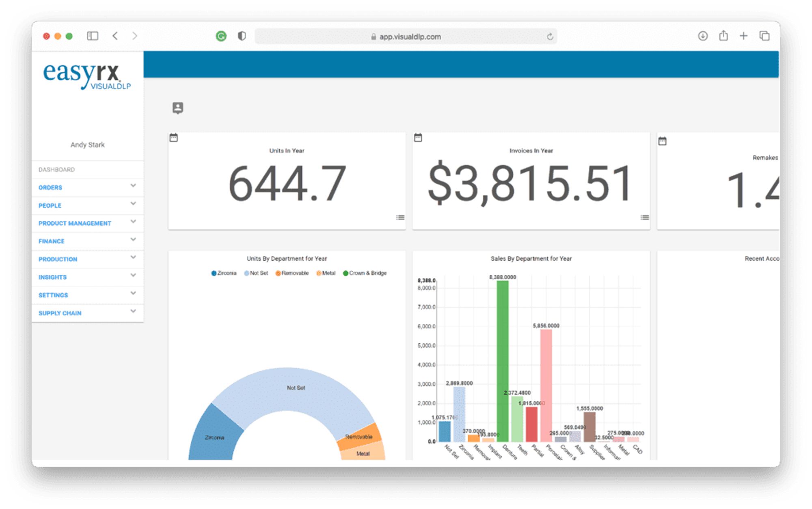The width and height of the screenshot is (812, 509).
Task: Expand the Orders menu chevron
Action: click(133, 186)
